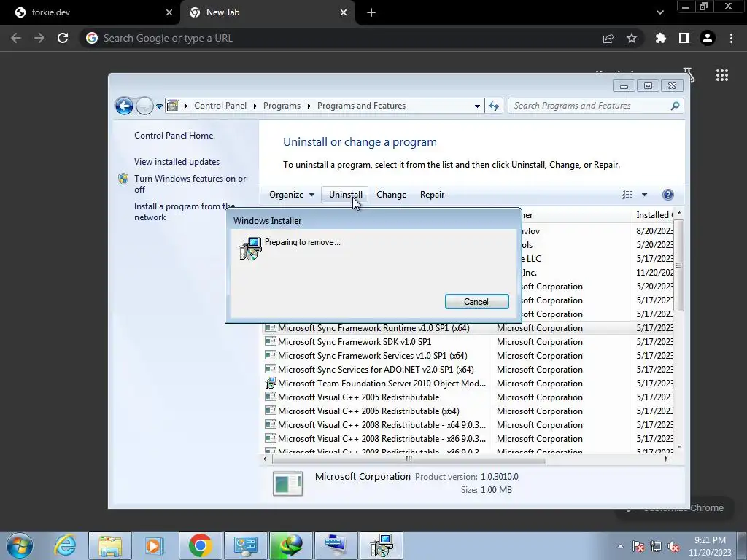Open Chrome extensions puzzle icon
The image size is (747, 560).
(x=660, y=38)
